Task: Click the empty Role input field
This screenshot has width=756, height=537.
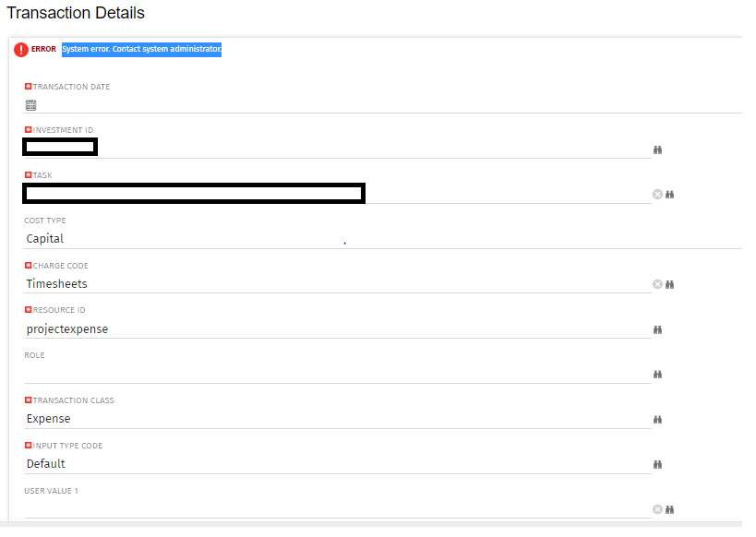Action: (x=332, y=374)
